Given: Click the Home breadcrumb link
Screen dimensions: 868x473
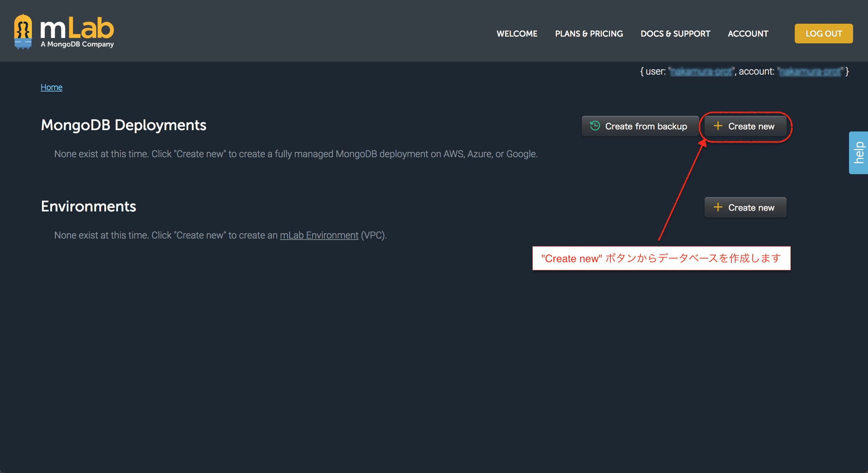Looking at the screenshot, I should tap(51, 87).
